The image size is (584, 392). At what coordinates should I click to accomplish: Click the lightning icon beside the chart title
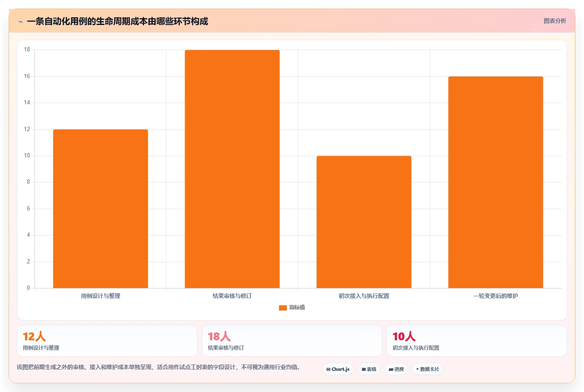(x=20, y=22)
